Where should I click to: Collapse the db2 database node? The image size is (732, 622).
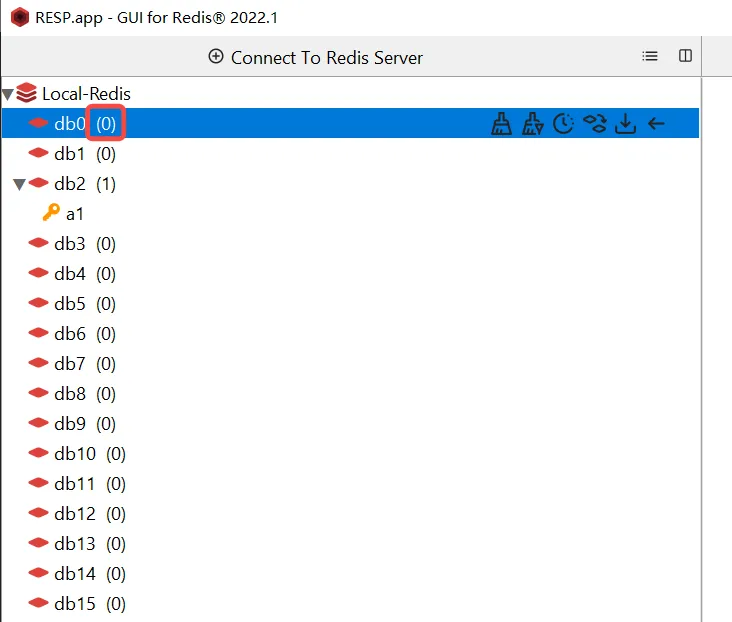pyautogui.click(x=19, y=184)
